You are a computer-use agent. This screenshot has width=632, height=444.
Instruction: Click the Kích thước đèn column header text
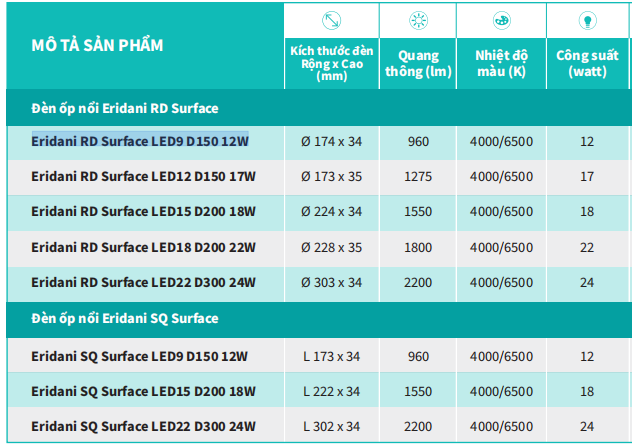331,61
